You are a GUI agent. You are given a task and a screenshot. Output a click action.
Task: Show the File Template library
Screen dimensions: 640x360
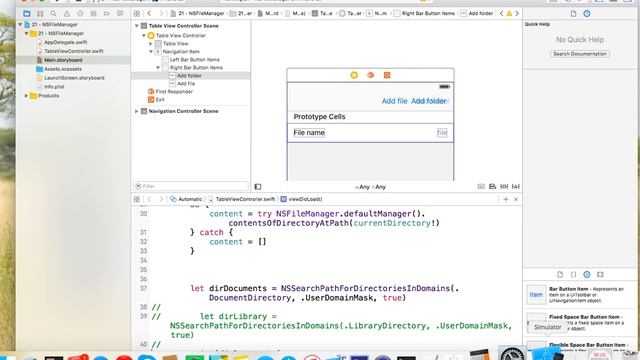point(560,275)
